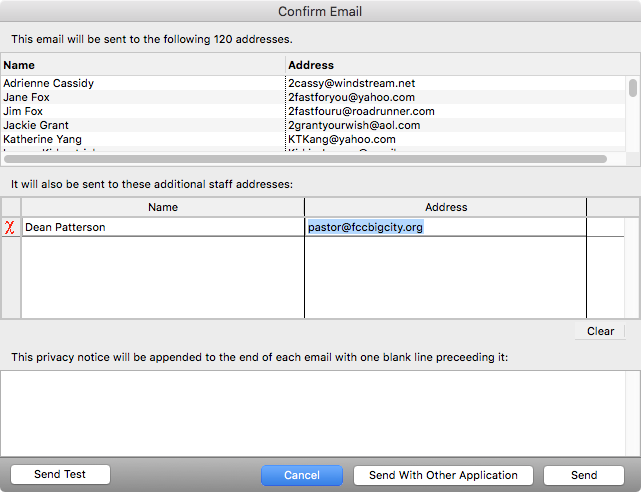Click the red X delete icon beside Dean Patterson
Screen dimensions: 641x492
point(11,227)
